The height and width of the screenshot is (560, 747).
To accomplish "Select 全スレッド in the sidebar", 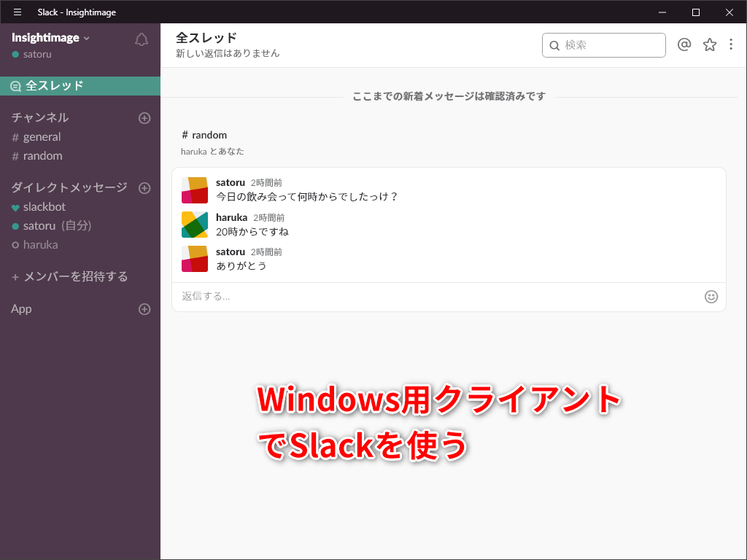I will 80,86.
